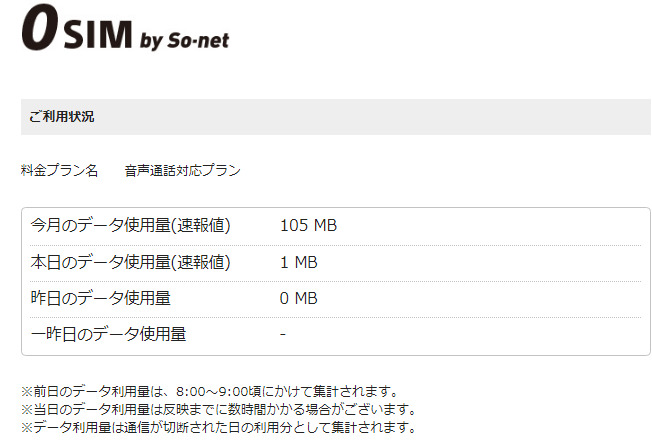Click the 今月のデータ使用量(速報値) row label

click(131, 226)
